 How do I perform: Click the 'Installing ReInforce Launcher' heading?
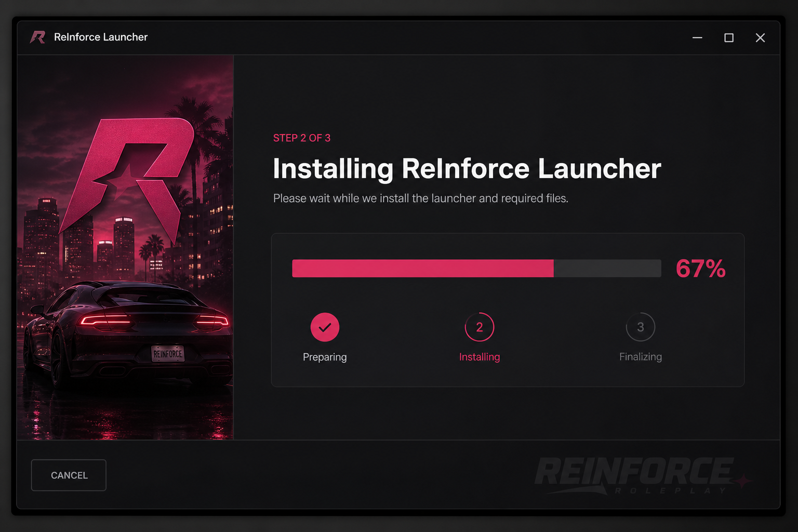[x=467, y=169]
